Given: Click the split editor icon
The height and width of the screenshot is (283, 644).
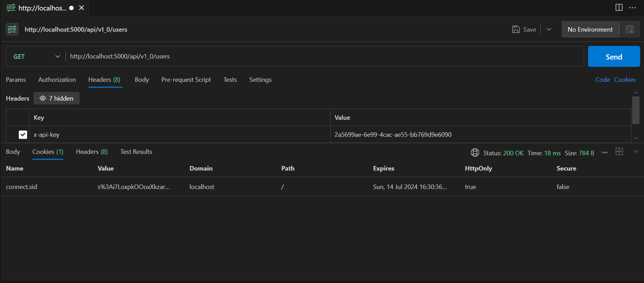Looking at the screenshot, I should point(619,8).
